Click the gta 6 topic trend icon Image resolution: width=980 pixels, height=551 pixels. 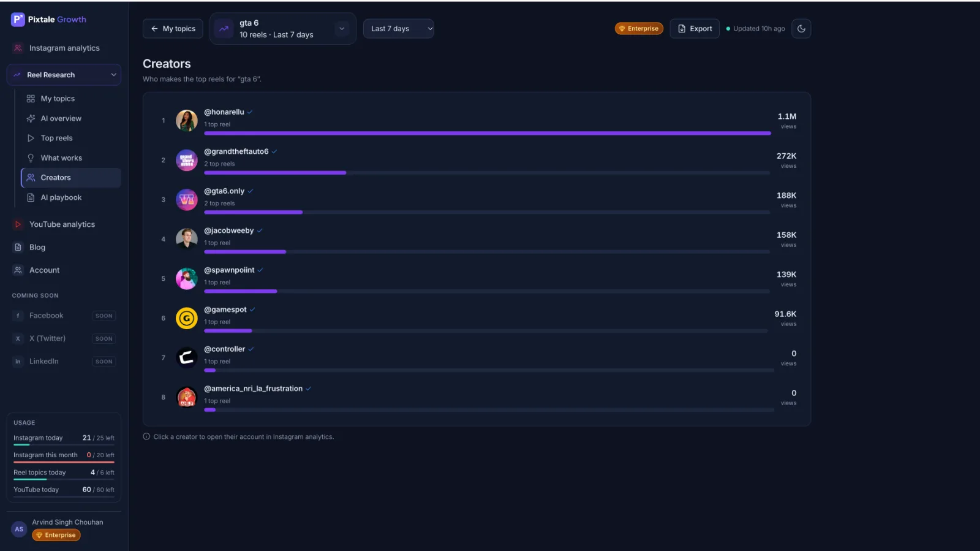coord(224,29)
